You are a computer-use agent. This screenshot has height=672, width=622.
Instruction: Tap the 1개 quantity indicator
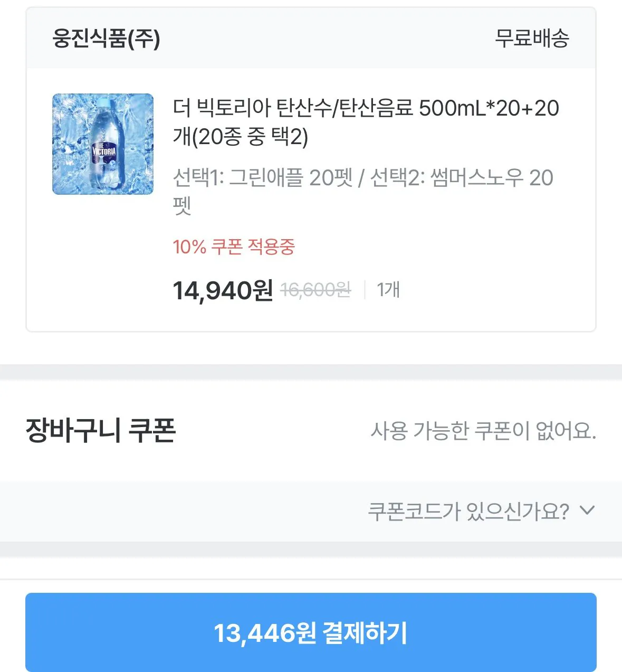(x=388, y=290)
